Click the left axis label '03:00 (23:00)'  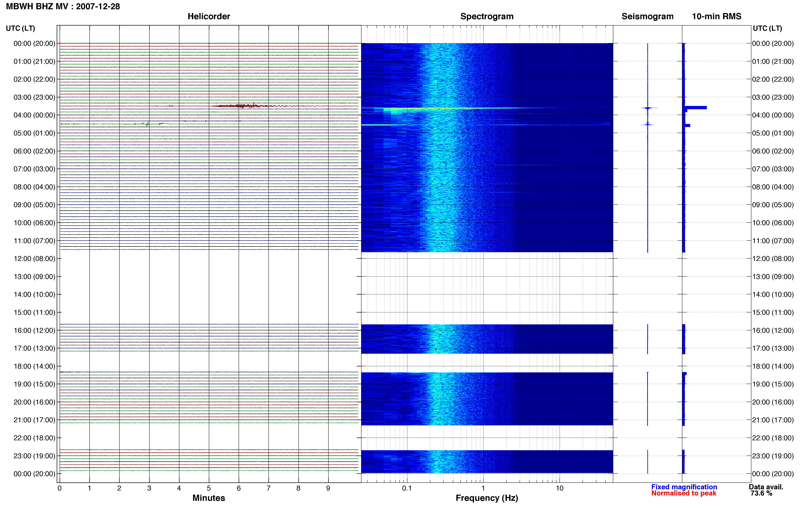point(34,97)
